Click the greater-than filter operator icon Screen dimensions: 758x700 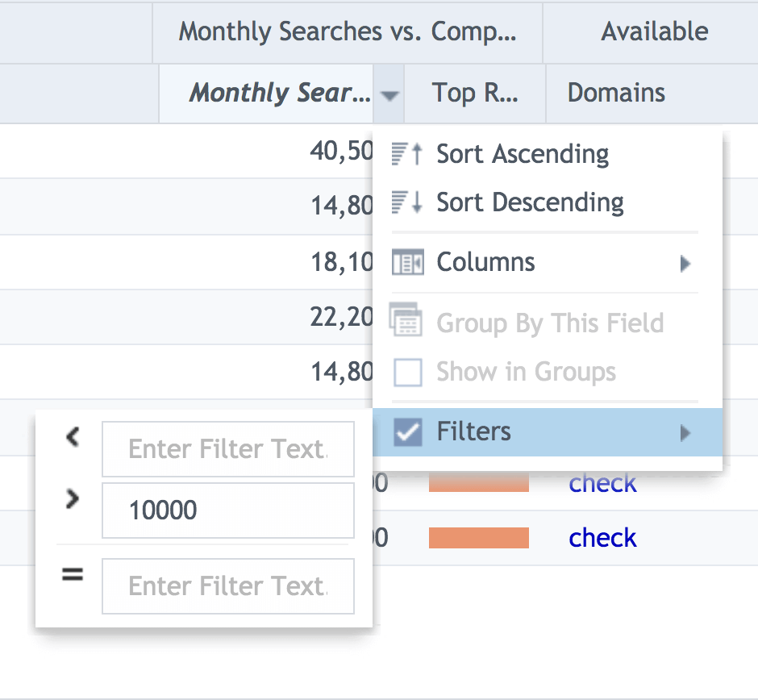[x=73, y=498]
